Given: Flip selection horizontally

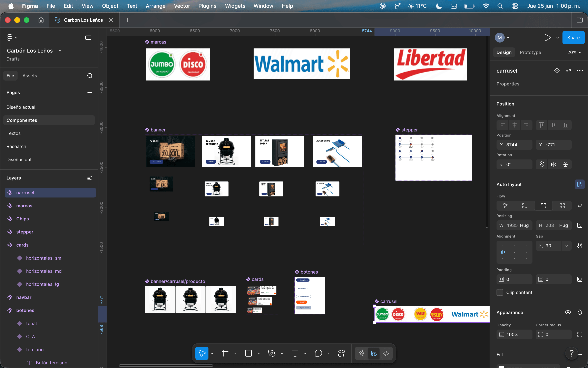Looking at the screenshot, I should point(554,164).
